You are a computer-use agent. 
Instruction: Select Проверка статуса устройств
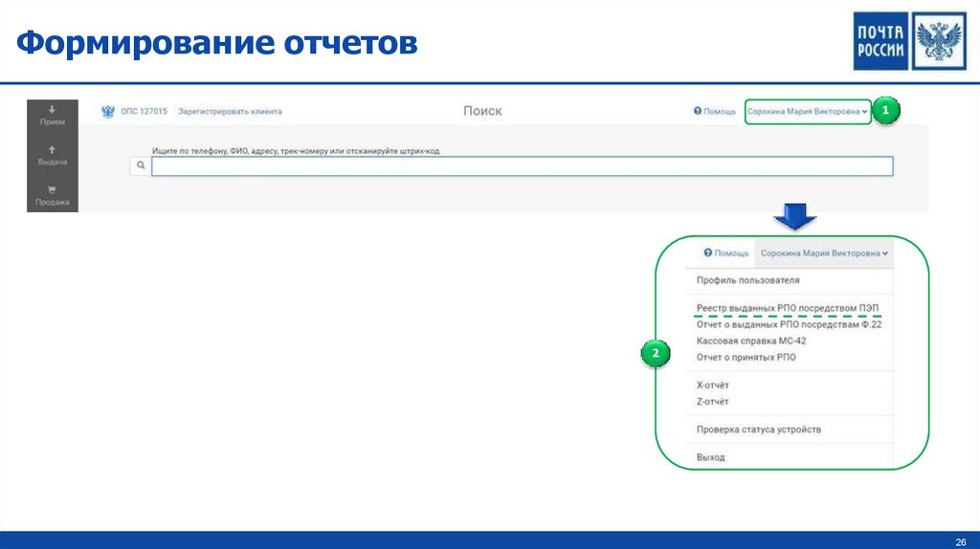point(759,429)
